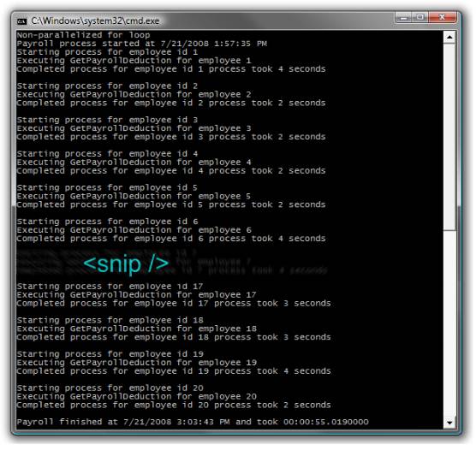The height and width of the screenshot is (450, 476).
Task: Click the completed employee id 4 line
Action: click(171, 171)
